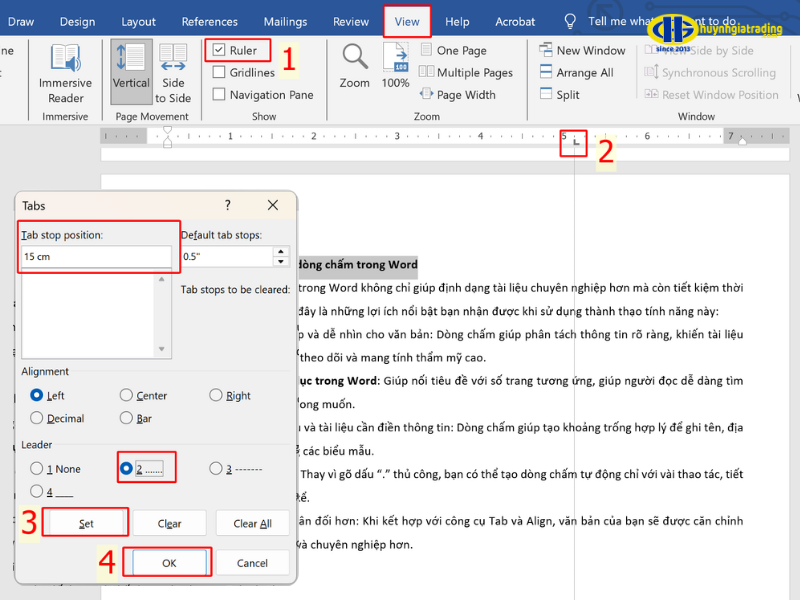Click the Tab stop position input field
This screenshot has height=600, width=800.
(96, 256)
